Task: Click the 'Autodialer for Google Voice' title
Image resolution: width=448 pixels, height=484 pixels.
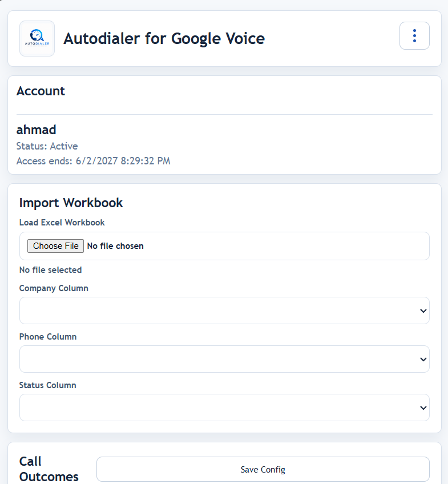Action: 164,39
